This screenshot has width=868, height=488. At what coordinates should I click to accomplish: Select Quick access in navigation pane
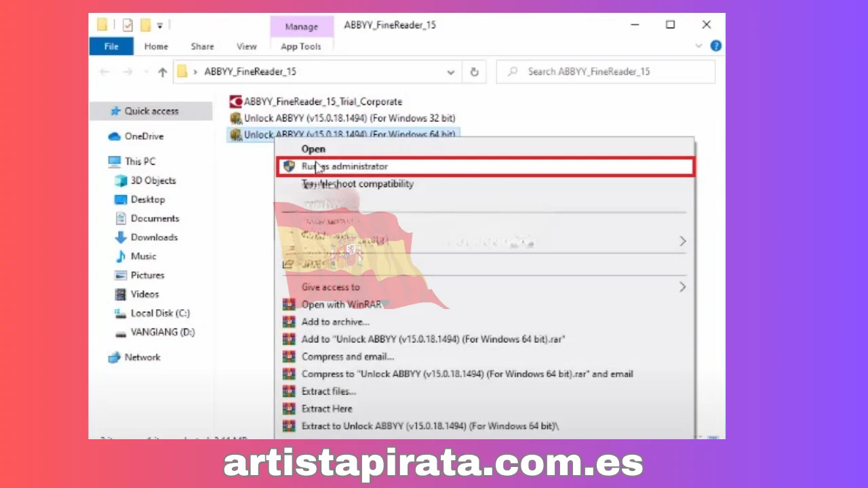(151, 111)
